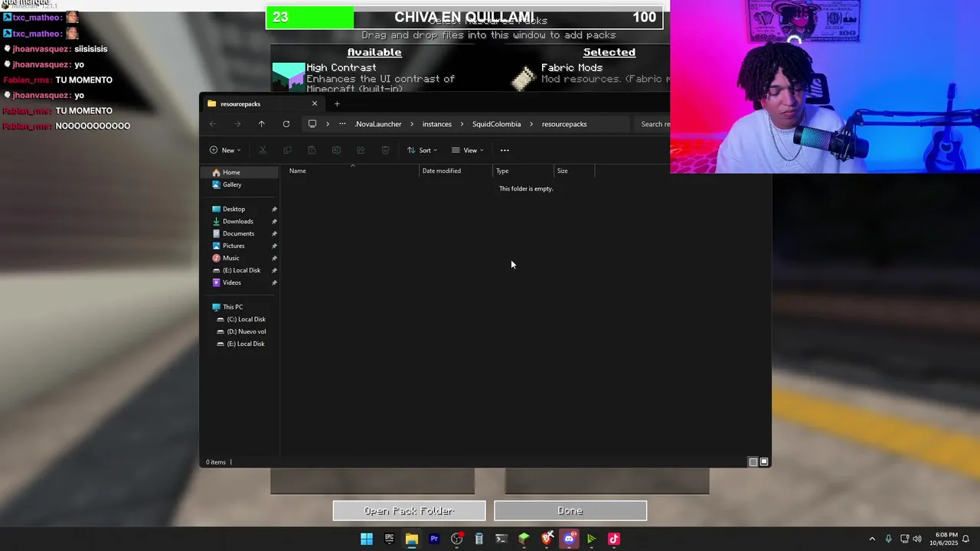Open TikTok app from taskbar
The height and width of the screenshot is (551, 980).
(x=614, y=539)
